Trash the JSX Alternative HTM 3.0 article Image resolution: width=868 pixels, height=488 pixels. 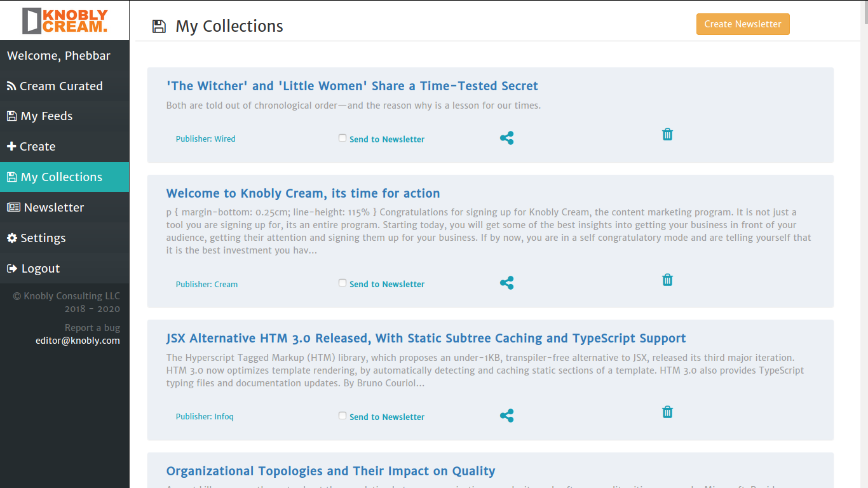[667, 412]
